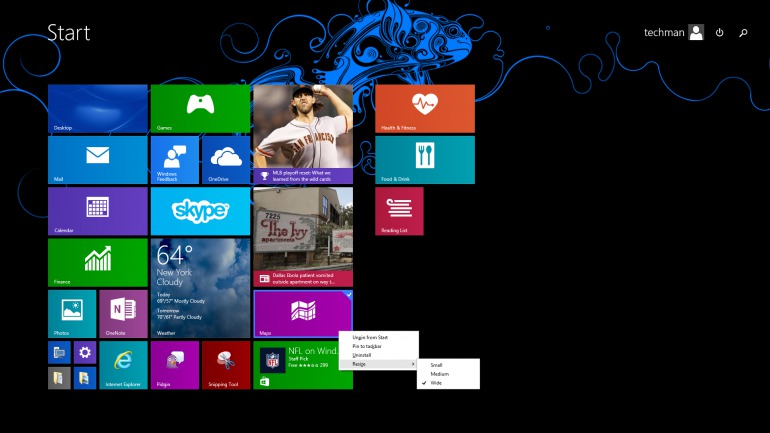Screen dimensions: 770x433
Task: Select Small tile size
Action: pyautogui.click(x=448, y=365)
